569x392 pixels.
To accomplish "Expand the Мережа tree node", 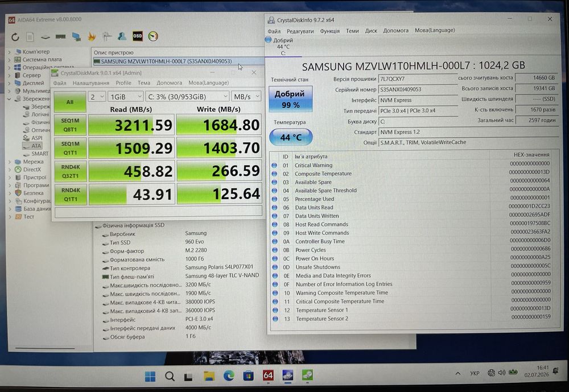I will pyautogui.click(x=10, y=162).
